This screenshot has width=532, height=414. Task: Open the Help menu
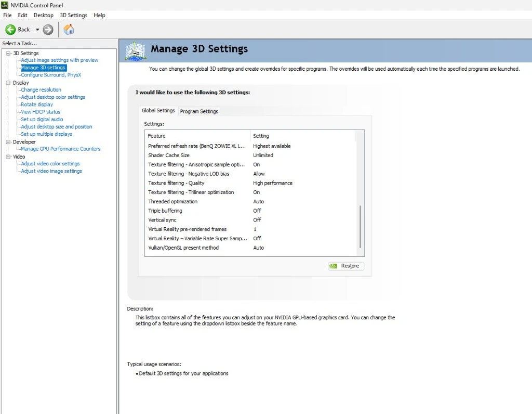pos(99,15)
